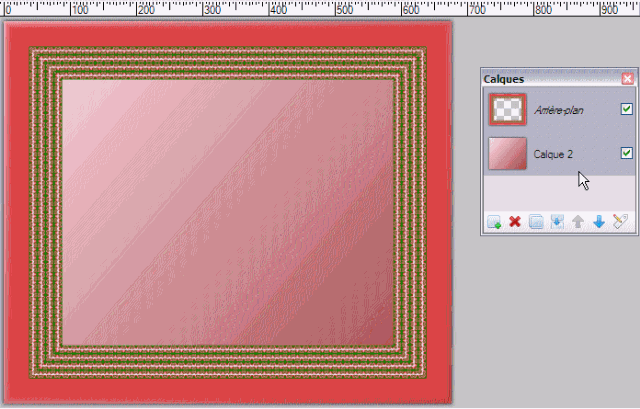Select the layer named Arrière-plan

(557, 109)
